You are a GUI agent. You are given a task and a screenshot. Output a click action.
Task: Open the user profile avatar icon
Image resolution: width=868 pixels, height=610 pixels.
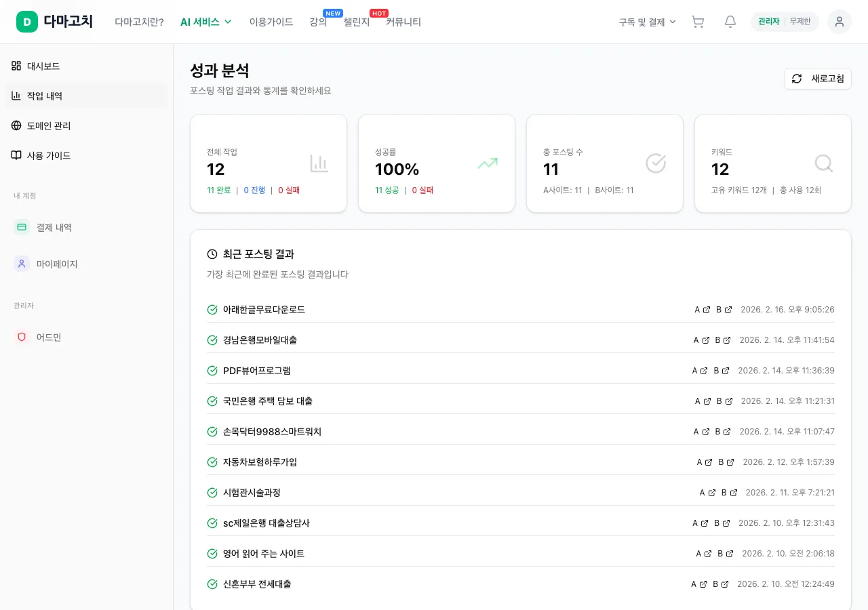(x=840, y=22)
